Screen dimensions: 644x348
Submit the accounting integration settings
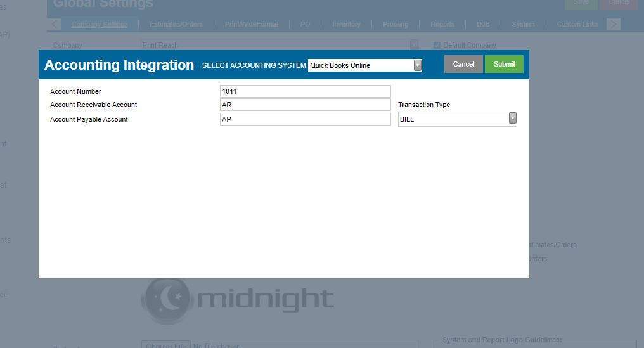click(x=504, y=64)
